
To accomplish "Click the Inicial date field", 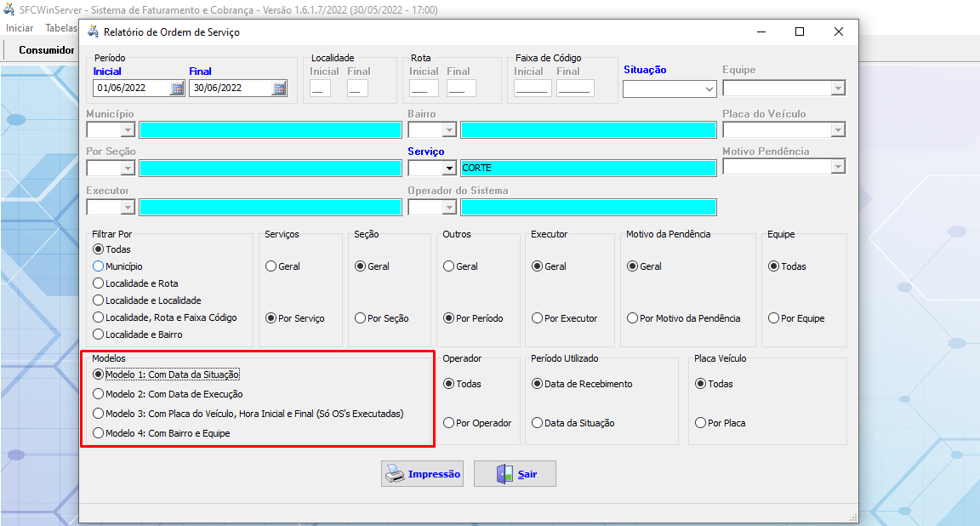I will pos(130,88).
